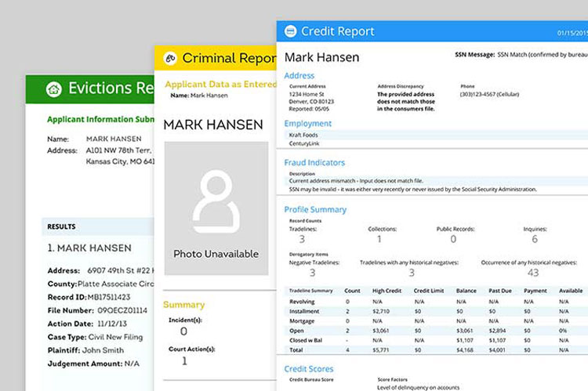Click the Balance column header

click(x=466, y=291)
